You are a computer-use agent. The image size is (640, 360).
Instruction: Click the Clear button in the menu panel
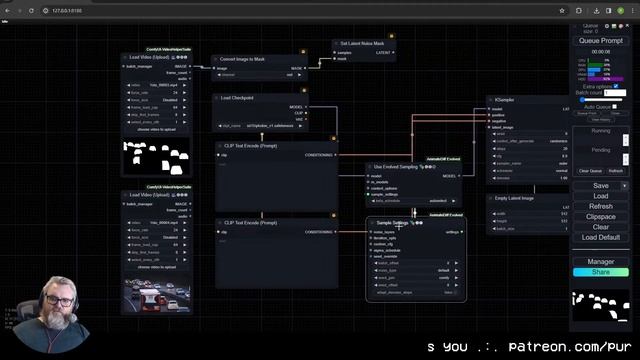click(x=601, y=227)
